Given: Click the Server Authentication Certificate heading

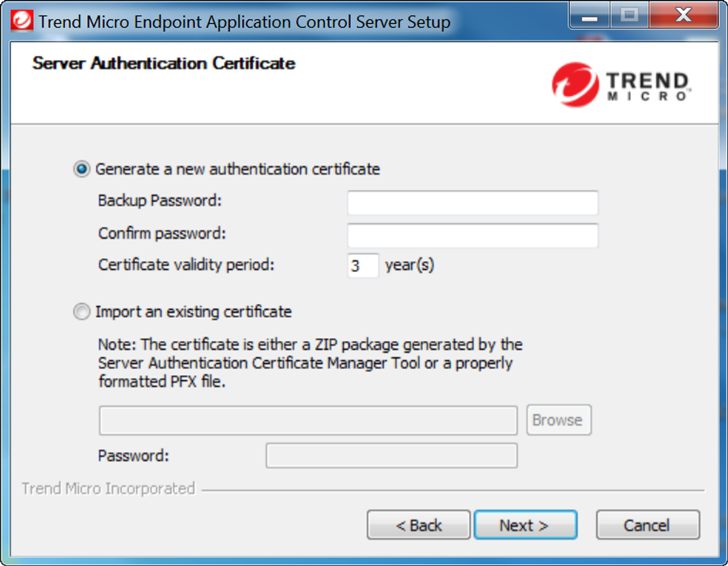Looking at the screenshot, I should point(164,63).
